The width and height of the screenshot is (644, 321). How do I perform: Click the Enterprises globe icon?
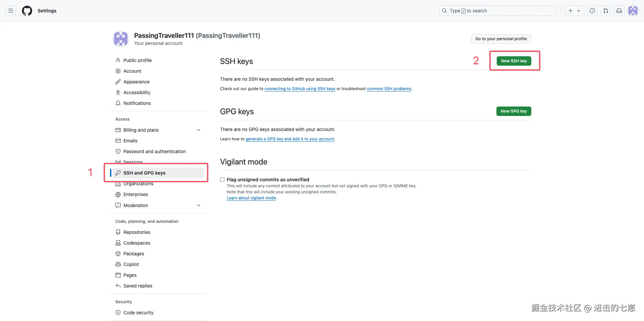coord(118,194)
